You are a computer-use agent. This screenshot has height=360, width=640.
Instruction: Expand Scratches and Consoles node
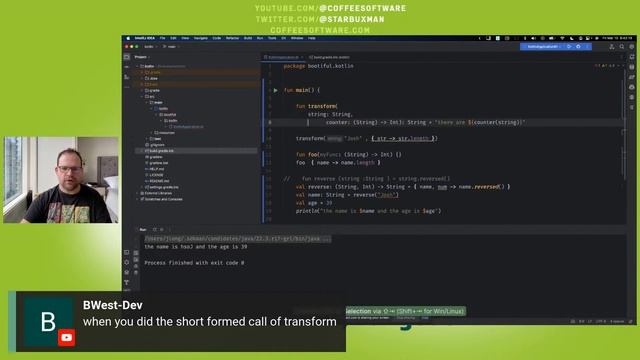pyautogui.click(x=138, y=199)
